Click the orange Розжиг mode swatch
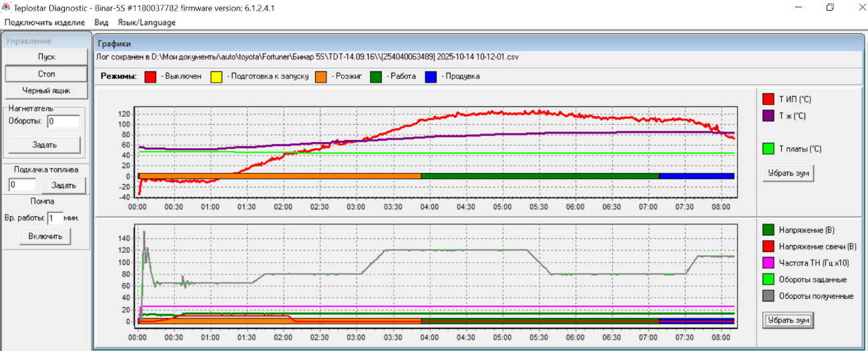 pyautogui.click(x=321, y=77)
